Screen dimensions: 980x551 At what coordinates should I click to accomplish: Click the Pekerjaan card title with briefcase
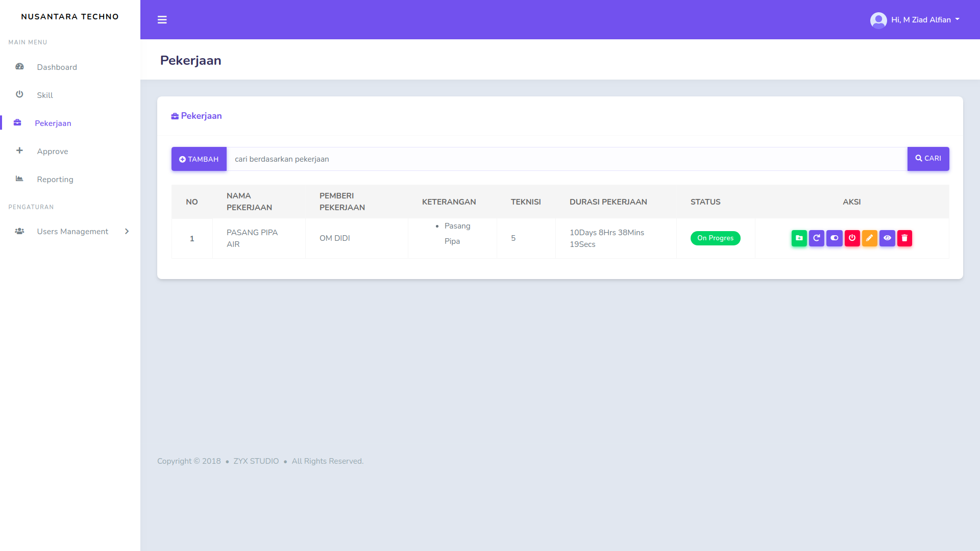[x=197, y=116]
